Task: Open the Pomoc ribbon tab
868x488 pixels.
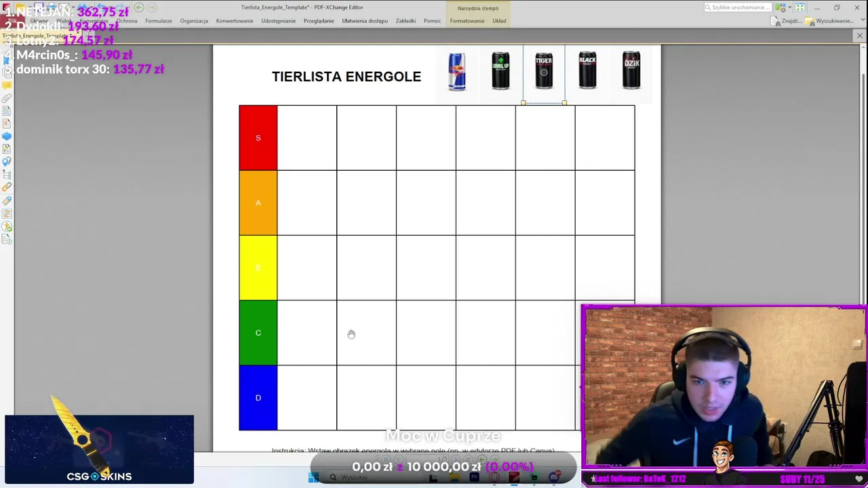Action: (432, 21)
